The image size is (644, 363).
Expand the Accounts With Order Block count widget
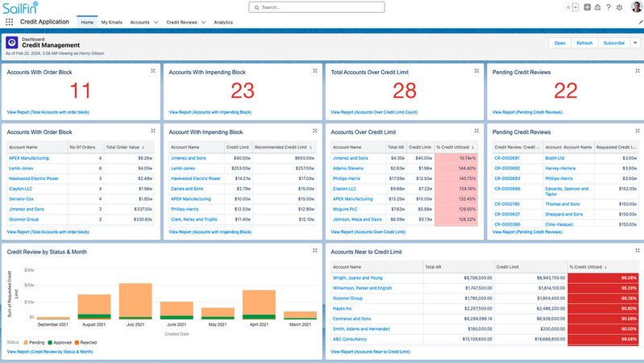coord(152,71)
